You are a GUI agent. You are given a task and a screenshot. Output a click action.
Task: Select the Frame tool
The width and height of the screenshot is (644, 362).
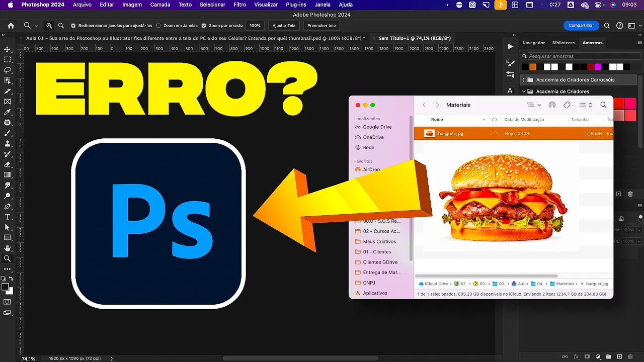(x=8, y=102)
